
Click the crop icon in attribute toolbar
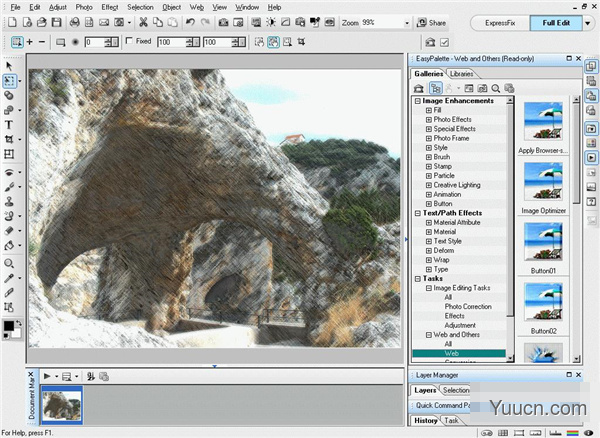tap(302, 42)
